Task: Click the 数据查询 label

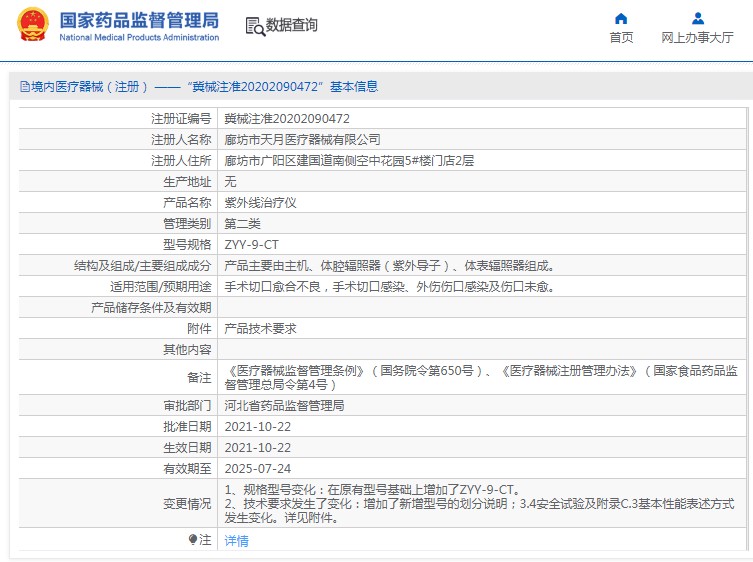Action: click(x=291, y=25)
